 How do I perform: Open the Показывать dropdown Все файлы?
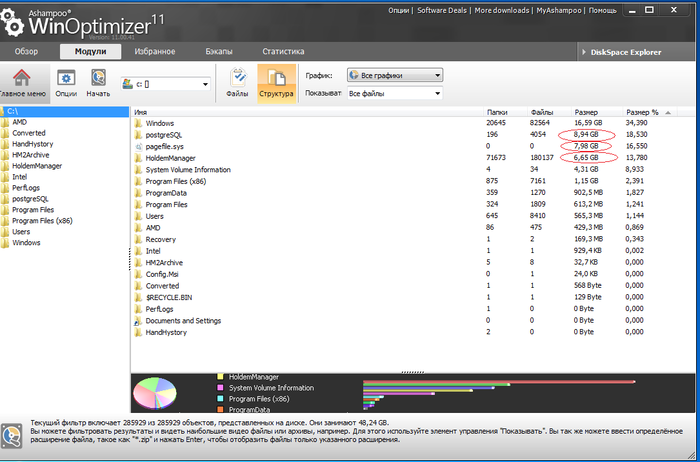(x=395, y=93)
